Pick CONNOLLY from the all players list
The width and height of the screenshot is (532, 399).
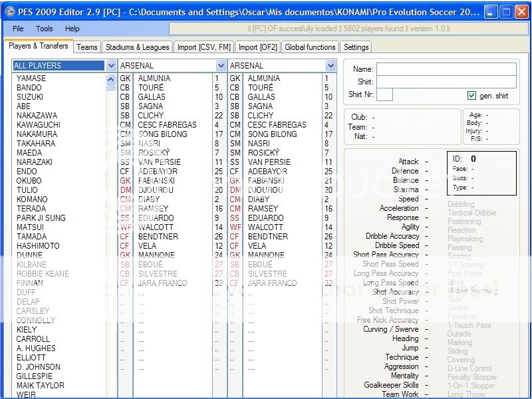click(36, 321)
